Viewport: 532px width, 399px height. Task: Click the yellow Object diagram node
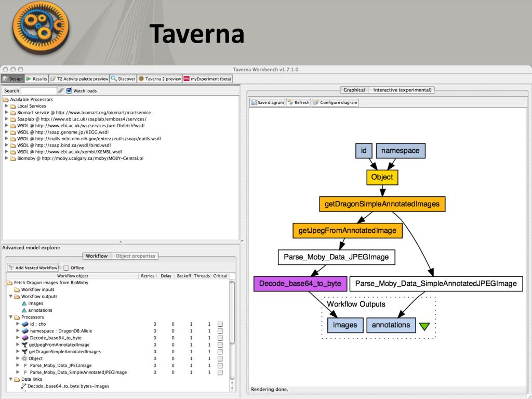(382, 177)
